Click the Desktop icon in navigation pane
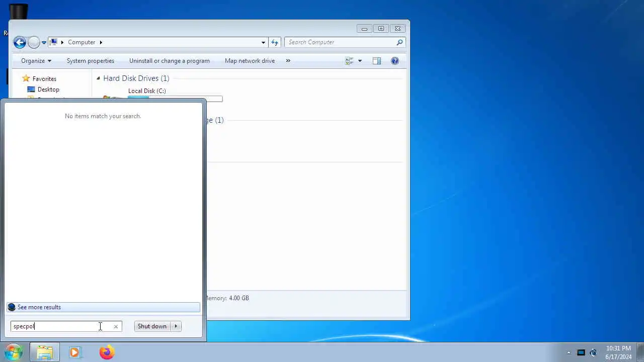Image resolution: width=644 pixels, height=362 pixels. [31, 89]
